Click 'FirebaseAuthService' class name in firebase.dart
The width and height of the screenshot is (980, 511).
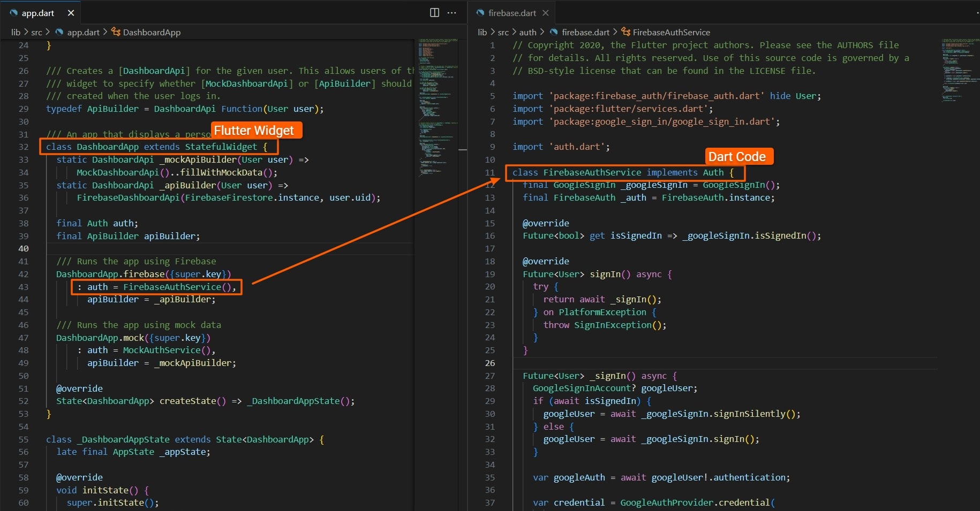click(592, 172)
